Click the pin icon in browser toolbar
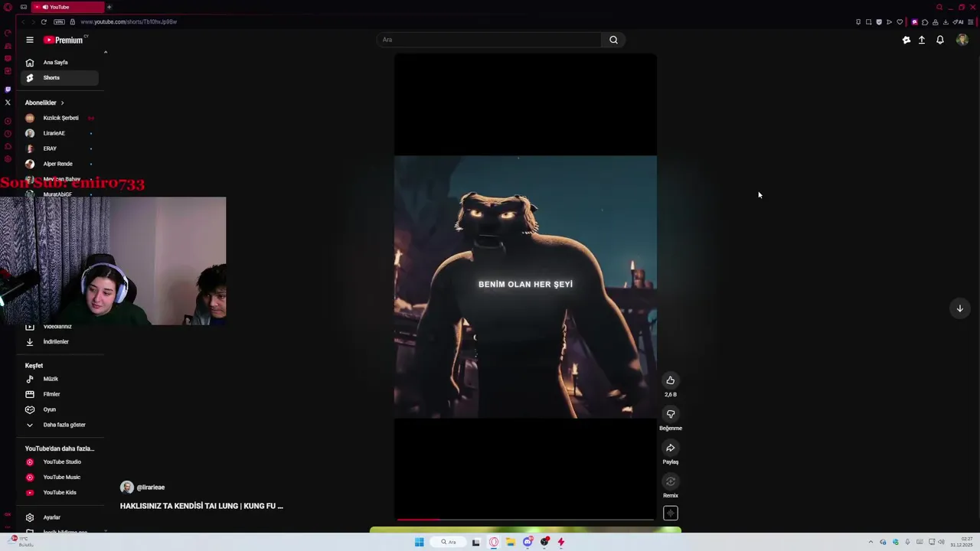This screenshot has width=980, height=551. pyautogui.click(x=858, y=22)
